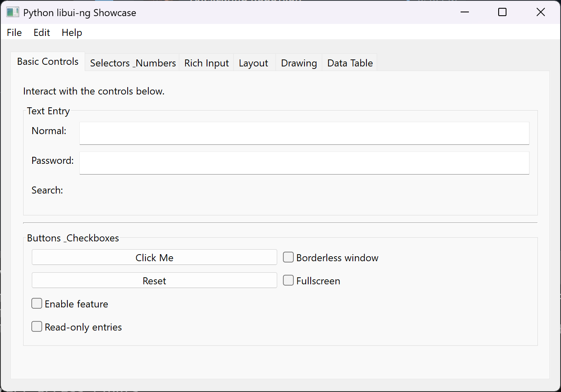Select the Basic Controls tab

point(48,62)
